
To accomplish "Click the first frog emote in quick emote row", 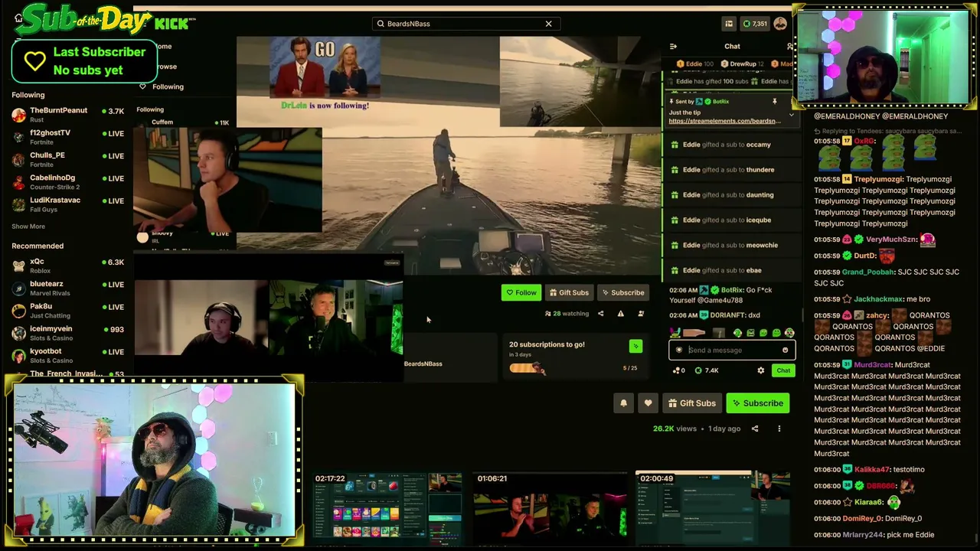I will (737, 333).
